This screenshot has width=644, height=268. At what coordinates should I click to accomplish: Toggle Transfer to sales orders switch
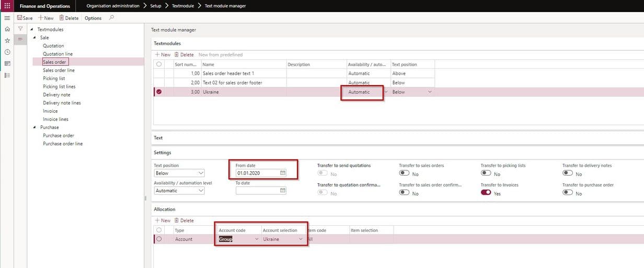pyautogui.click(x=405, y=173)
